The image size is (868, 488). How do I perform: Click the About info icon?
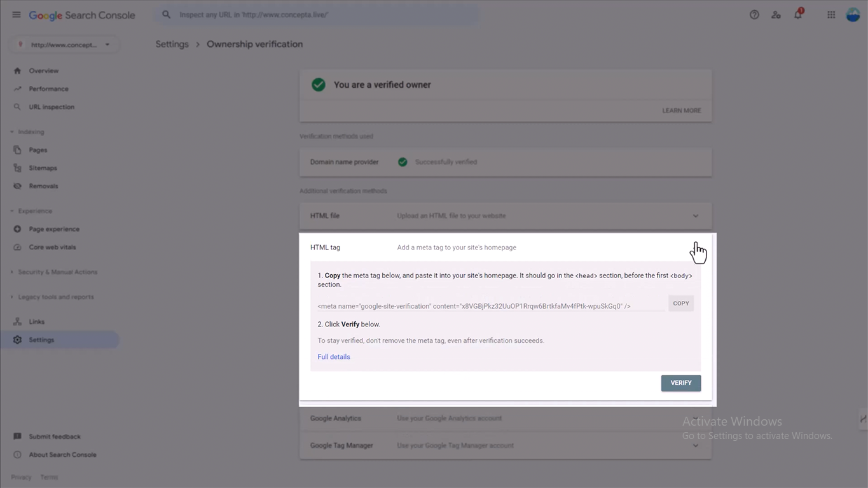[17, 455]
